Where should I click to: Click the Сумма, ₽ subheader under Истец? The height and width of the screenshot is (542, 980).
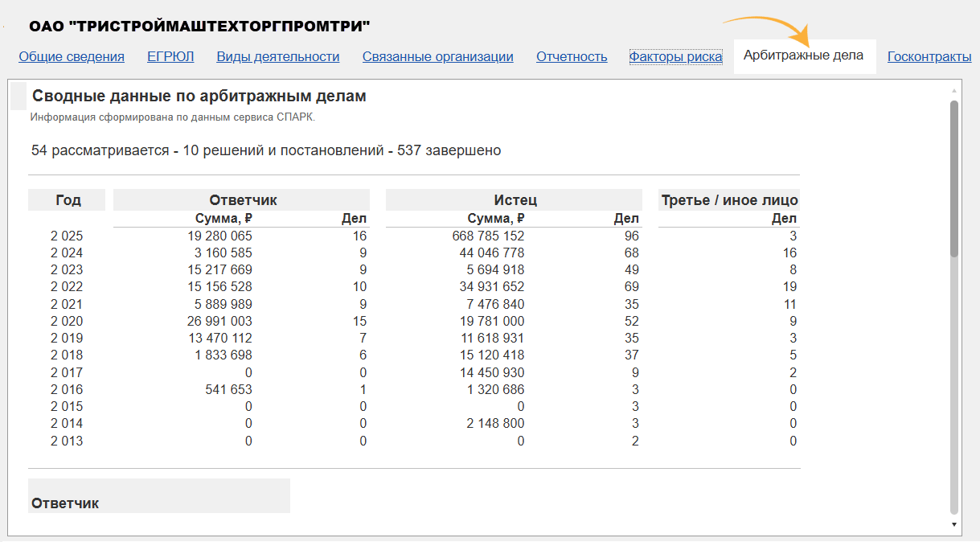click(496, 219)
